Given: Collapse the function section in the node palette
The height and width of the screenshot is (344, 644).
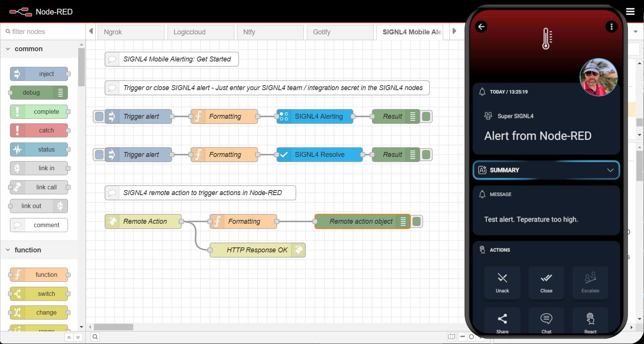Looking at the screenshot, I should click(x=8, y=250).
